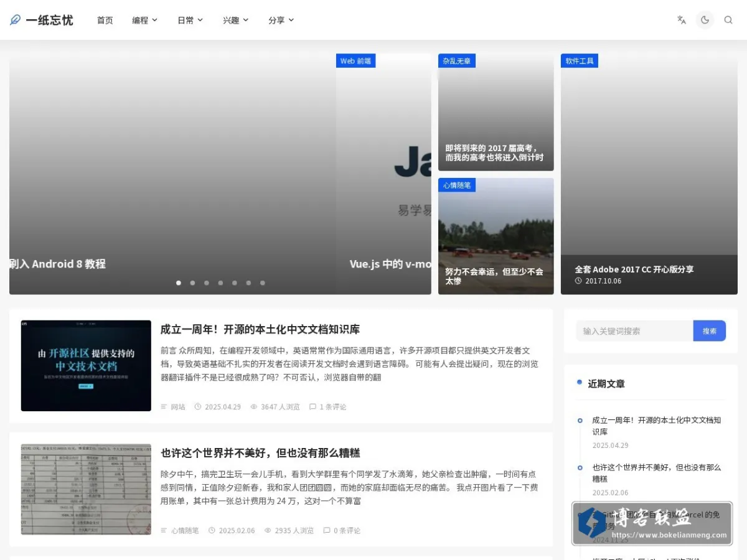Open the 日常 navigation dropdown
This screenshot has width=747, height=560.
(x=190, y=20)
